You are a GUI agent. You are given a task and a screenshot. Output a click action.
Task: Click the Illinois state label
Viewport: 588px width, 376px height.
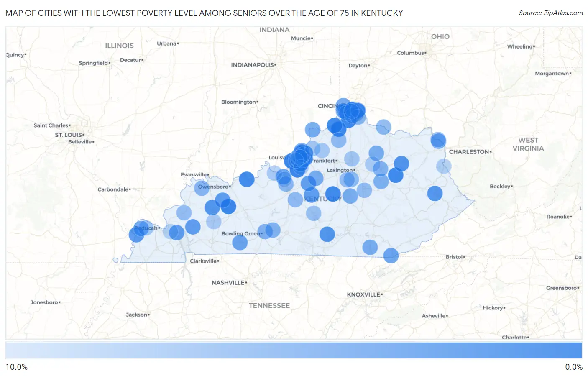pyautogui.click(x=120, y=46)
